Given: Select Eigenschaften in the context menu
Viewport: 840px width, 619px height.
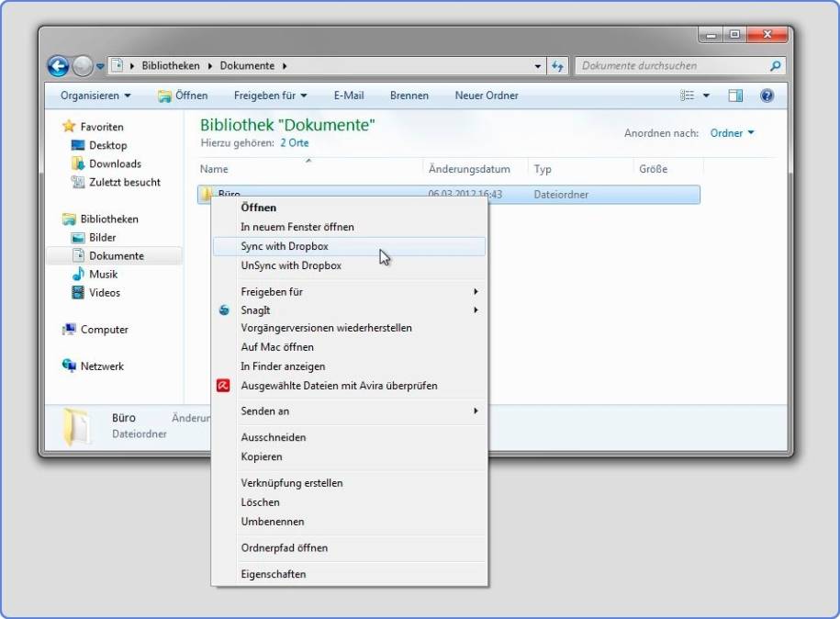Looking at the screenshot, I should click(x=274, y=574).
